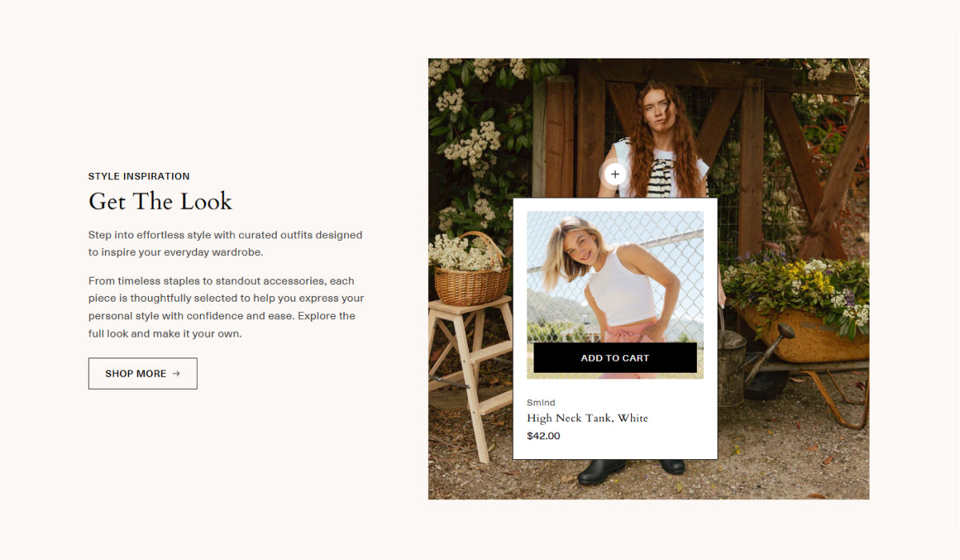This screenshot has width=960, height=560.
Task: Click the Style Inspiration subheading
Action: (139, 176)
